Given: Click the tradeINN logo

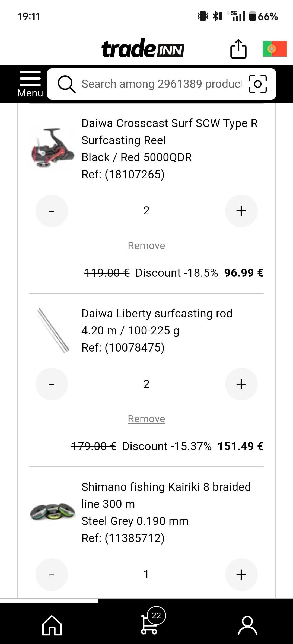Looking at the screenshot, I should 143,49.
